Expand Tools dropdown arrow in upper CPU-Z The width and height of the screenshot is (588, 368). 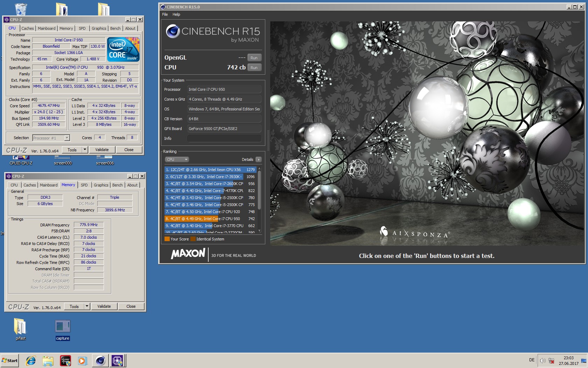[84, 150]
